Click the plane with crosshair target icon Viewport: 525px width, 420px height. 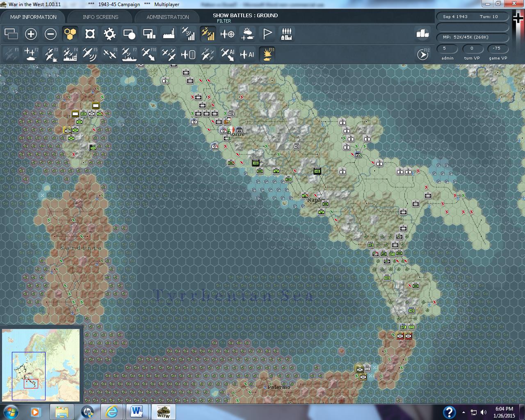tap(228, 34)
